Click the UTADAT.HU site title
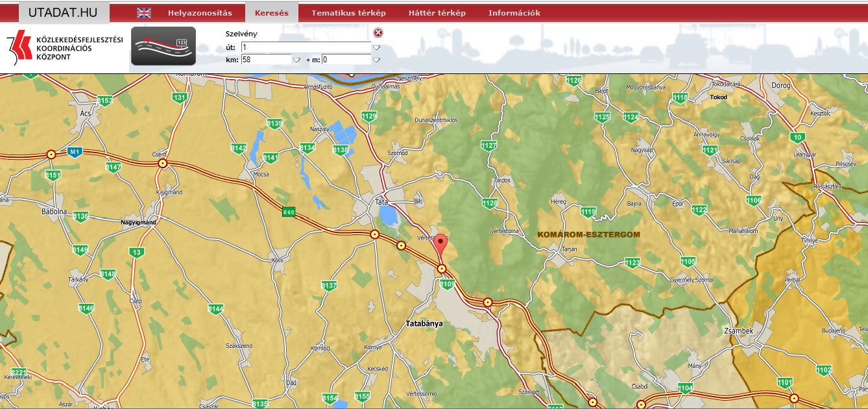The image size is (868, 409). click(x=64, y=12)
